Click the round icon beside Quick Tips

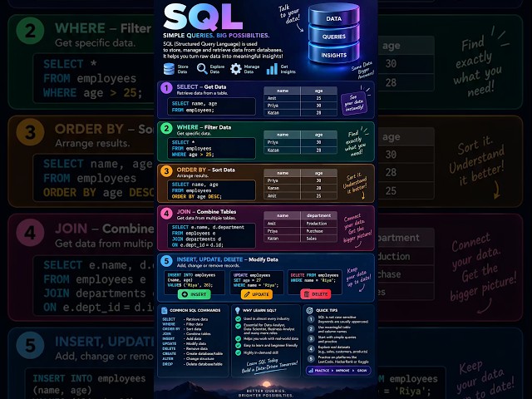[309, 310]
